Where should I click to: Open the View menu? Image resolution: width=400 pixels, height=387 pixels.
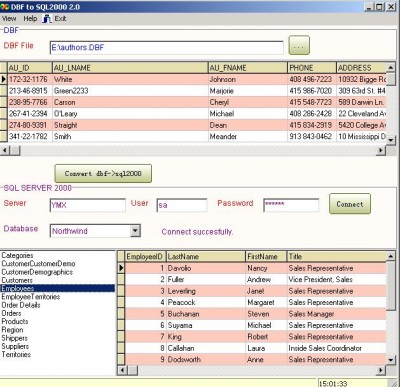point(9,19)
